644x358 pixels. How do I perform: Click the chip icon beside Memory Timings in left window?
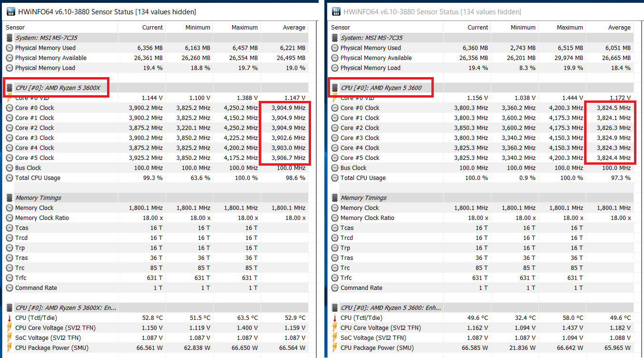click(x=10, y=198)
